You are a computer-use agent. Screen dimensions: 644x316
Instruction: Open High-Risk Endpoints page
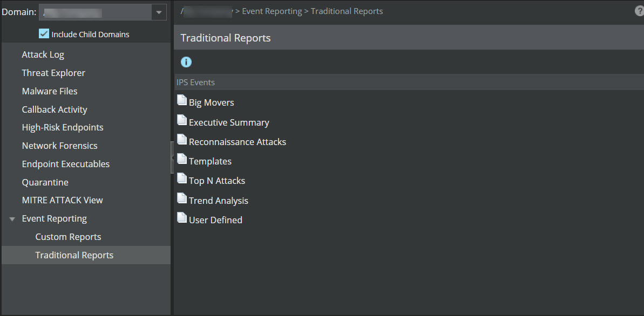pyautogui.click(x=63, y=128)
